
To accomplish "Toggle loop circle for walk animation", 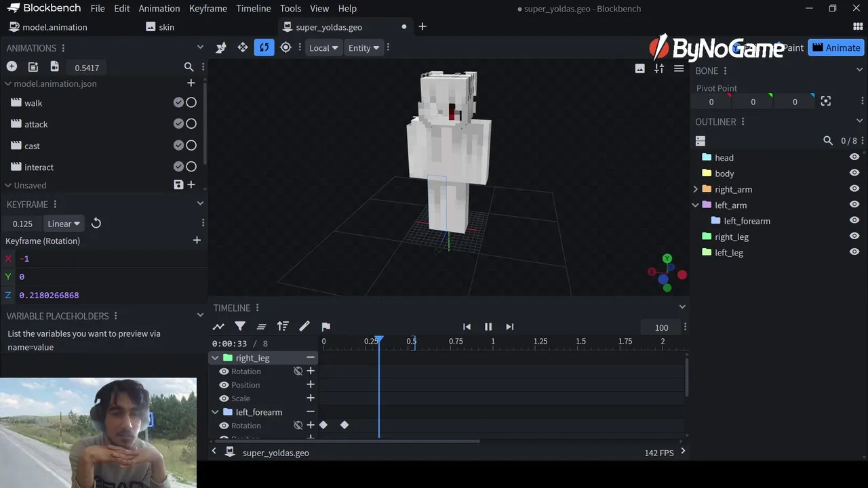I will [x=191, y=102].
